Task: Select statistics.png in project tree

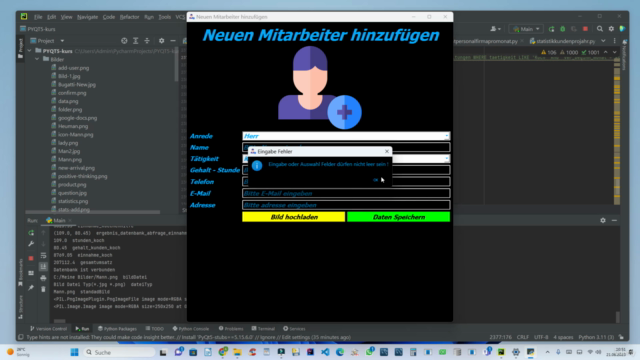Action: [x=73, y=201]
